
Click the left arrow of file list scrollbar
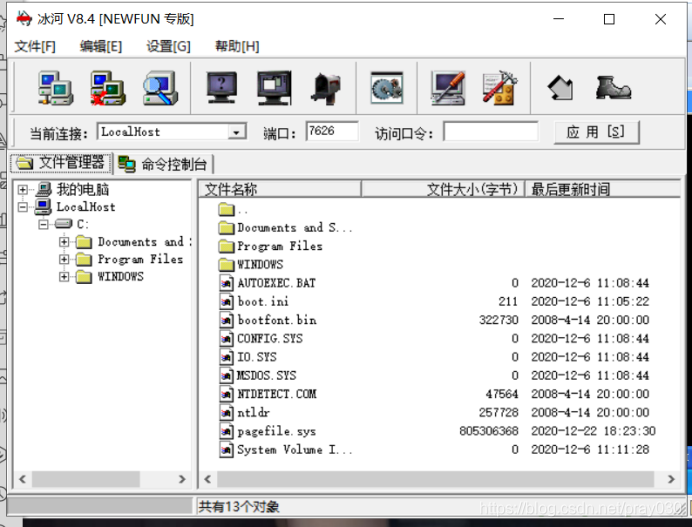208,479
